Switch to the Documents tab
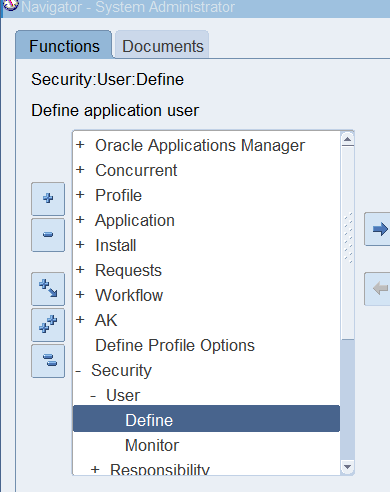The width and height of the screenshot is (390, 492). tap(162, 46)
